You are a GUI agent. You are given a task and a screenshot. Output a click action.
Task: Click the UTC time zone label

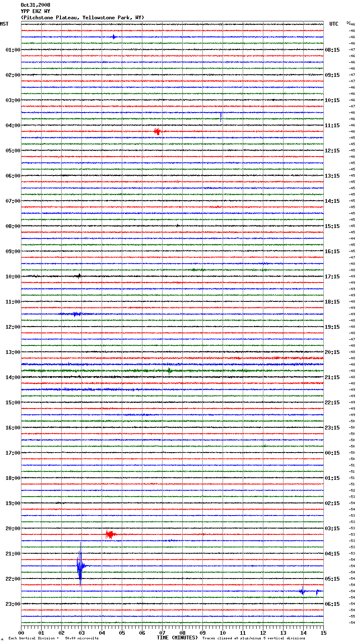pyautogui.click(x=334, y=24)
